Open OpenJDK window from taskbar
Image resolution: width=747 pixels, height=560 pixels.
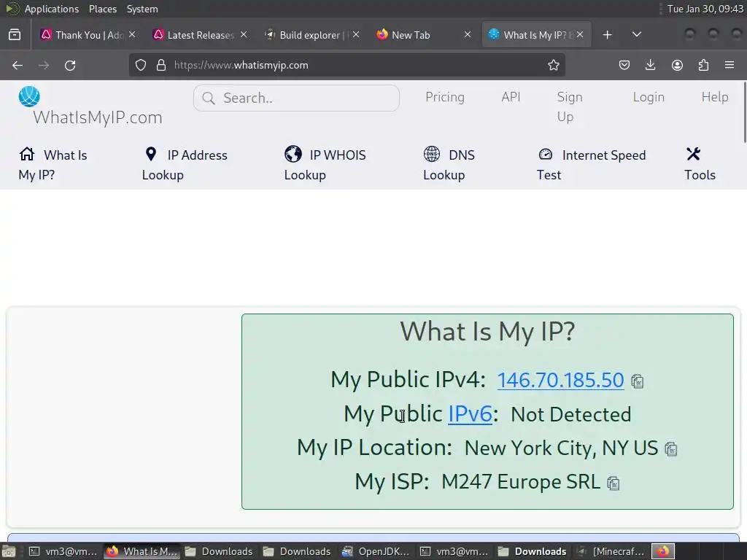(x=376, y=551)
